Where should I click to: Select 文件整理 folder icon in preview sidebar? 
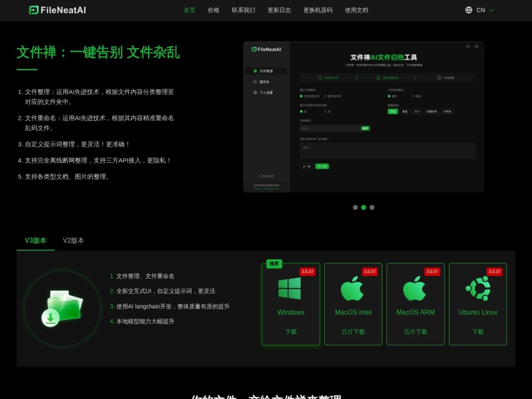click(255, 71)
